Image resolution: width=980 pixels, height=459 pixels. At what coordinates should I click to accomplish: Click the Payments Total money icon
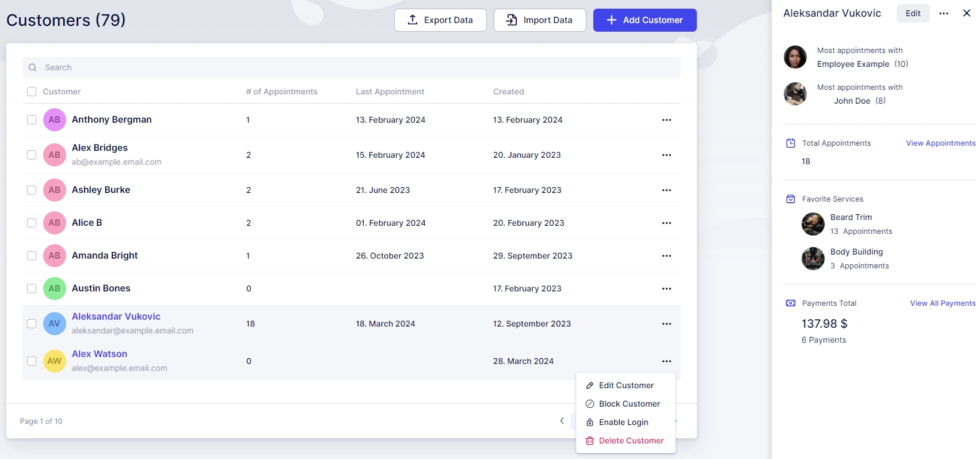click(791, 304)
